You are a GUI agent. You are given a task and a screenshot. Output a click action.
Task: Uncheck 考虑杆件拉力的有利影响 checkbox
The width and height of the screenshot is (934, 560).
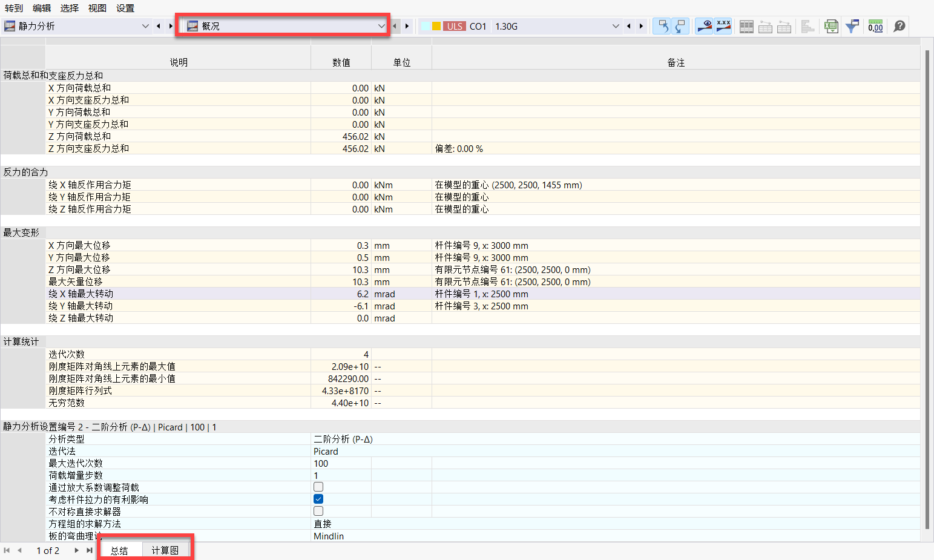pyautogui.click(x=318, y=499)
